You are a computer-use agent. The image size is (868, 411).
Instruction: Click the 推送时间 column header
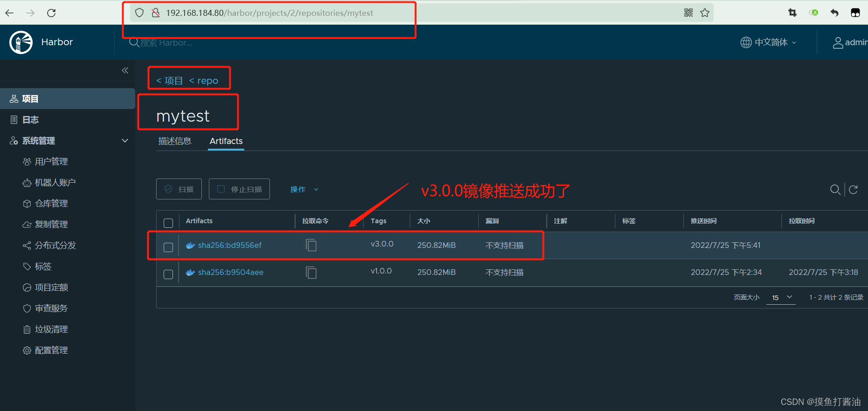(x=703, y=221)
